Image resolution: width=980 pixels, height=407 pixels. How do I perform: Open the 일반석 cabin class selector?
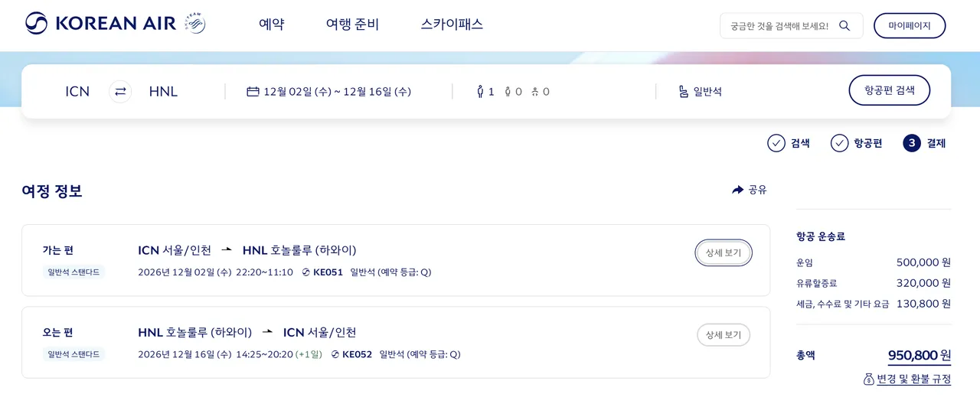pyautogui.click(x=700, y=92)
